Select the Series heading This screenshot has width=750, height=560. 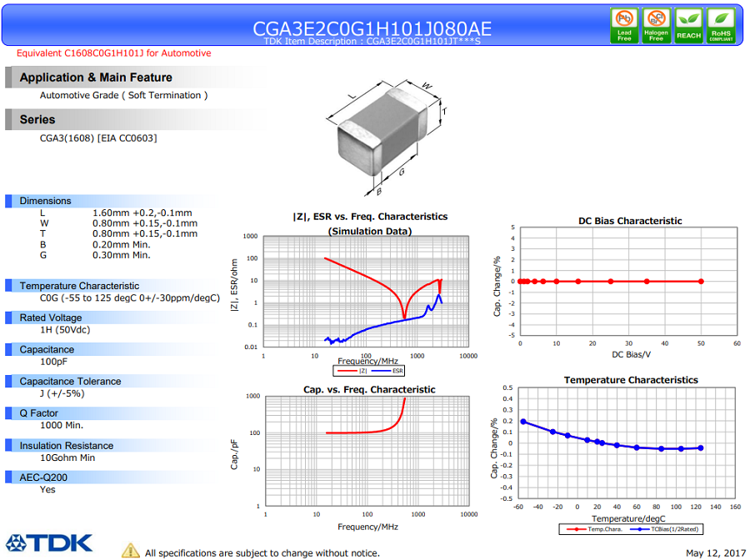37,119
